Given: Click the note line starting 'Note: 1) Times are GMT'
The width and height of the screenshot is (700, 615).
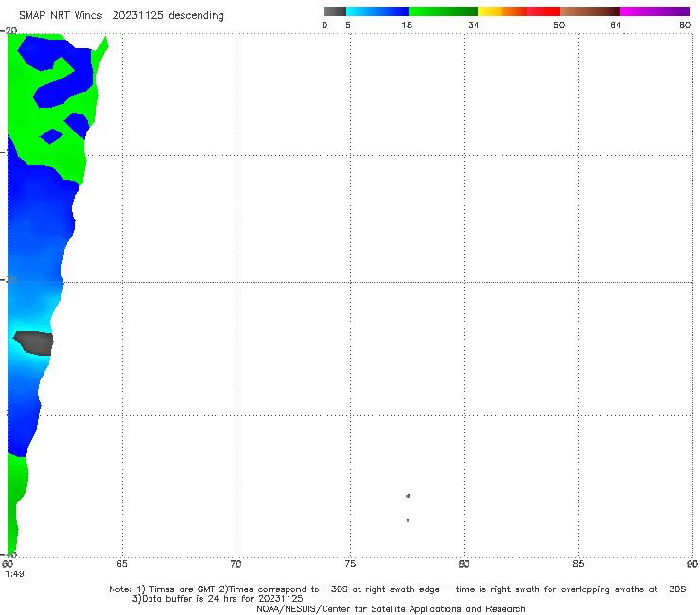Looking at the screenshot, I should coord(397,589).
